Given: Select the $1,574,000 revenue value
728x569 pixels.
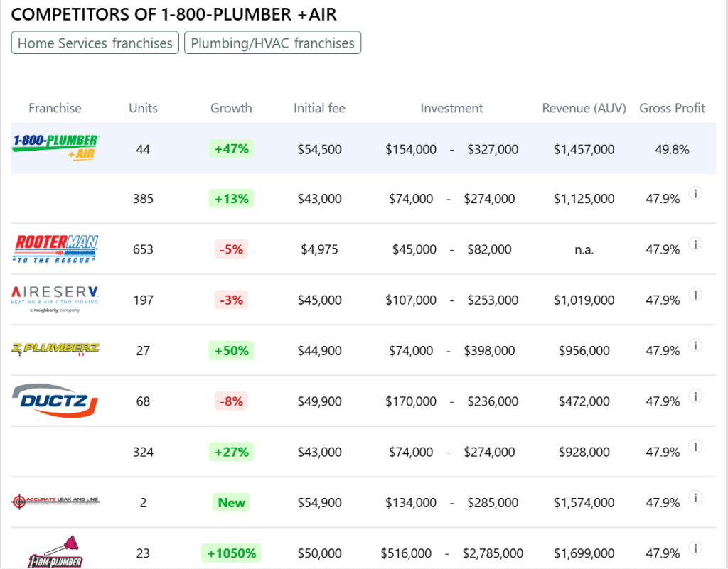Looking at the screenshot, I should [584, 502].
